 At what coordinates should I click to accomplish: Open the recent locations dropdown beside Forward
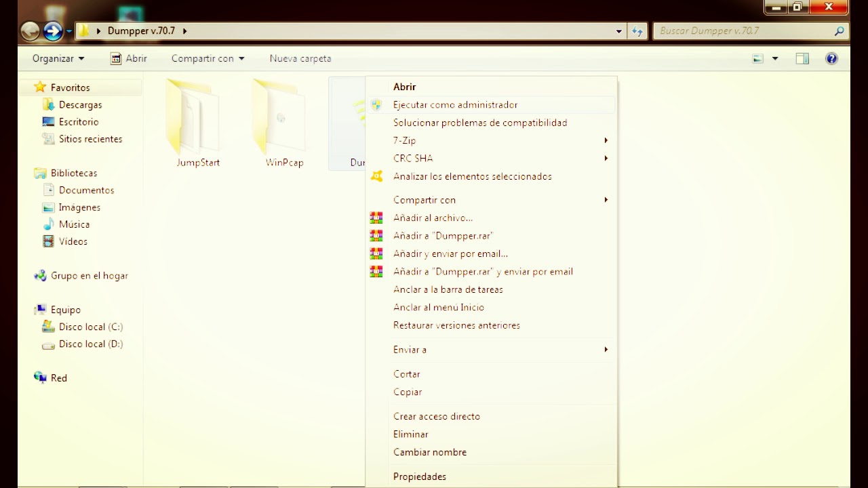[69, 31]
